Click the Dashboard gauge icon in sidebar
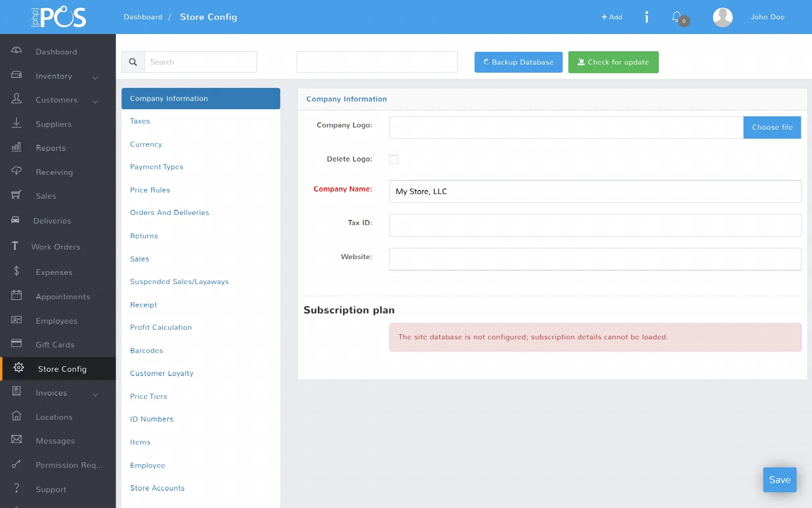Screen dimensions: 812x508 tap(17, 50)
